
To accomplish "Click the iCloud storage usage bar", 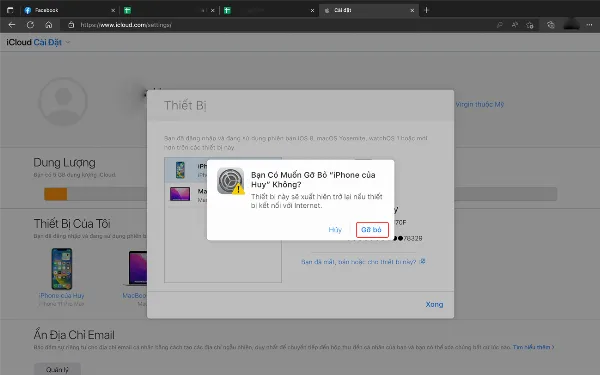I will pyautogui.click(x=300, y=194).
